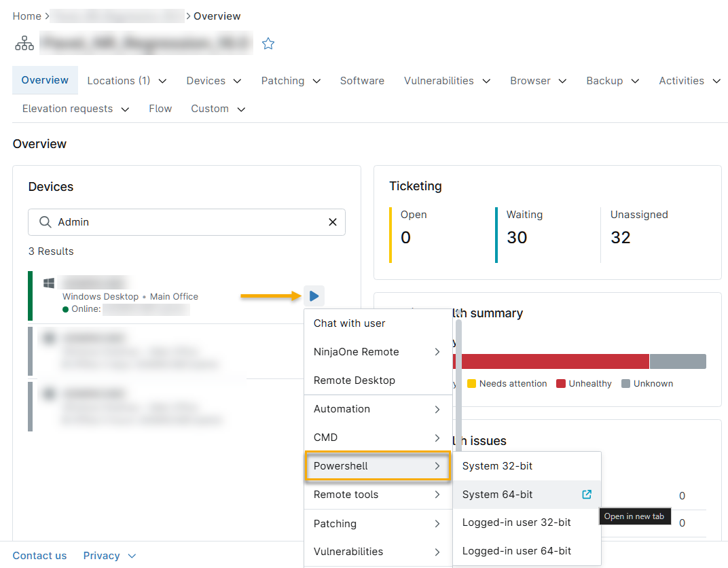
Task: Select Chat with user menu entry
Action: [378, 323]
